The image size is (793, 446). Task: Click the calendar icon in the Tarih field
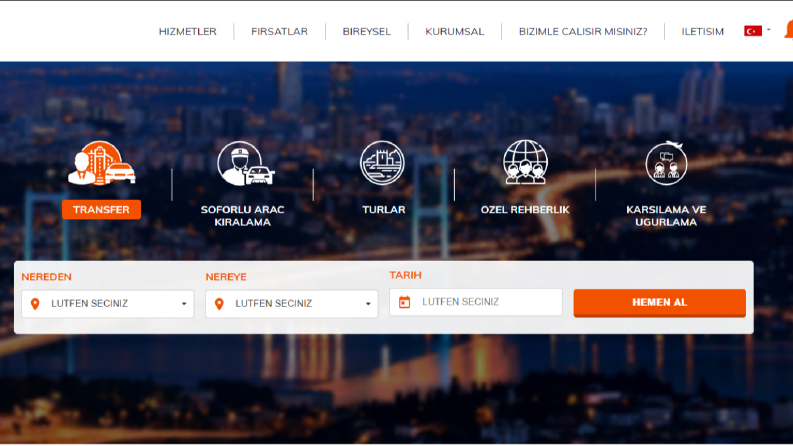coord(405,302)
